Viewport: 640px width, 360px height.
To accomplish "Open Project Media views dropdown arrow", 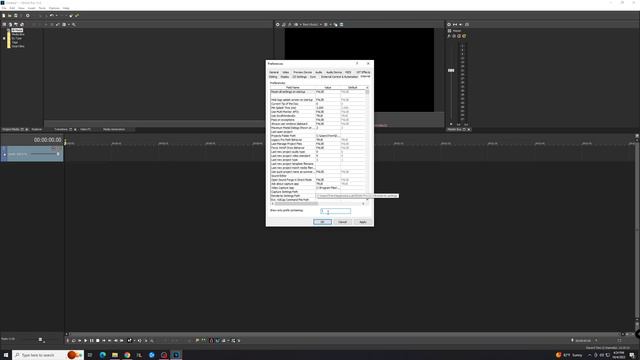I will (x=69, y=24).
